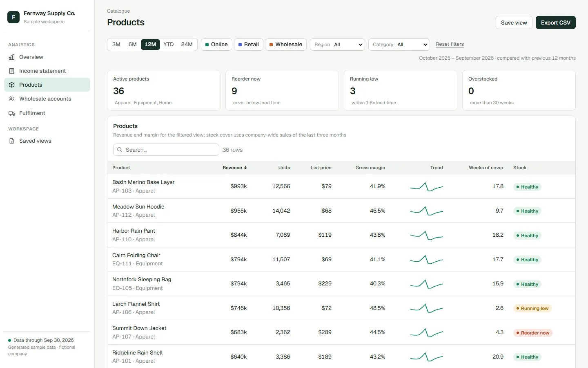Screen dimensions: 588x368
Task: Click the Fernway Supply Co. logo badge
Action: 13,17
